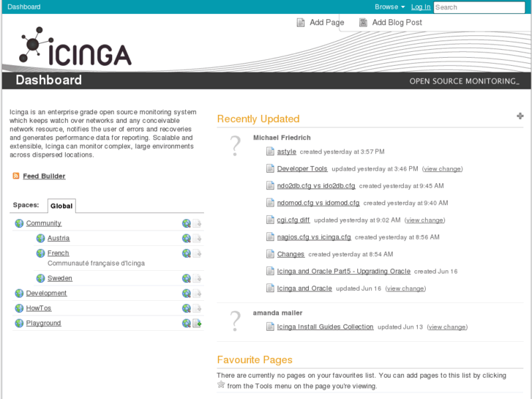Browse French space via magnifier globe icon
532x399 pixels.
tap(187, 253)
